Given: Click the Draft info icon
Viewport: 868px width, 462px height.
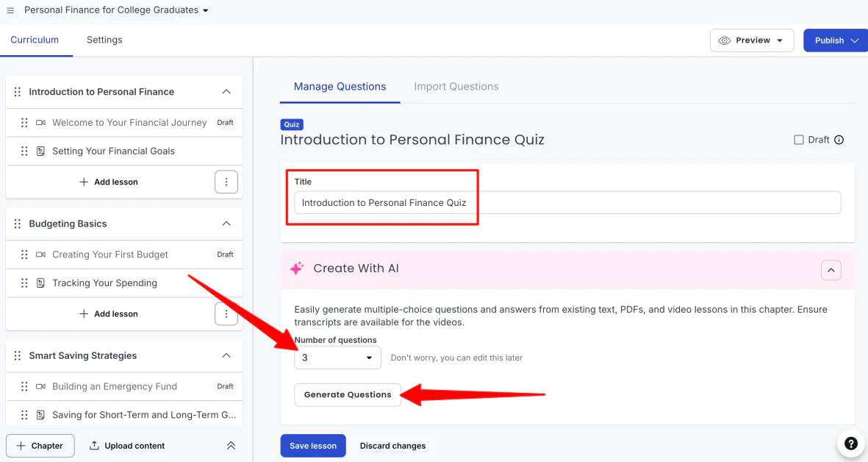Looking at the screenshot, I should [839, 140].
